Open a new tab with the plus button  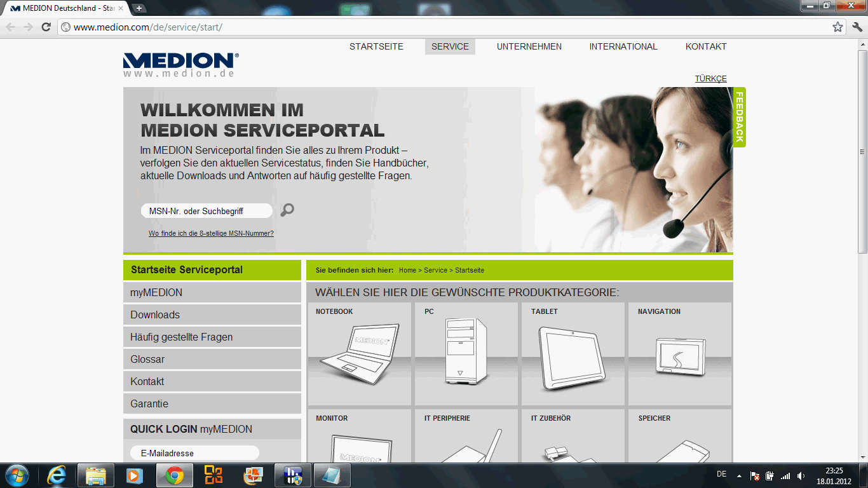coord(139,8)
